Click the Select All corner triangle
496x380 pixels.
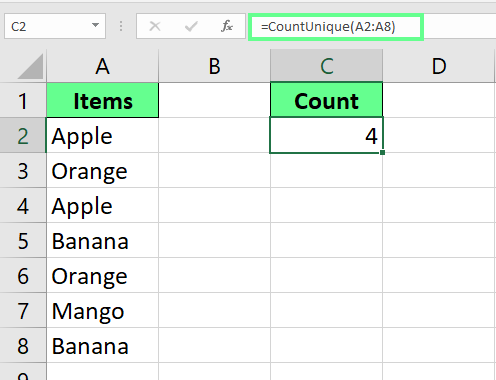point(31,67)
